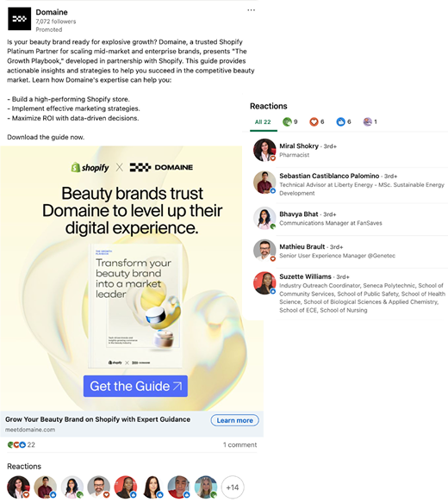Viewport: 448px width, 502px height.
Task: Click Sebastian Castiblanco Palomino's profile photo
Action: point(264,183)
